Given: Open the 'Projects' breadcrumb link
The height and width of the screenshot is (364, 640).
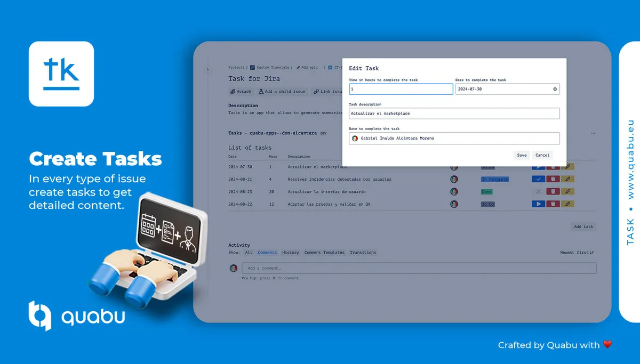Looking at the screenshot, I should point(236,68).
